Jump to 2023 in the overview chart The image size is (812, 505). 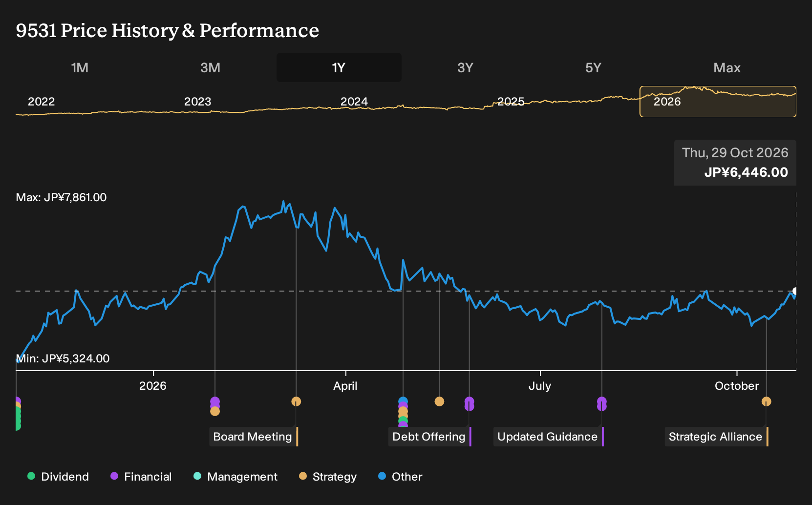197,102
